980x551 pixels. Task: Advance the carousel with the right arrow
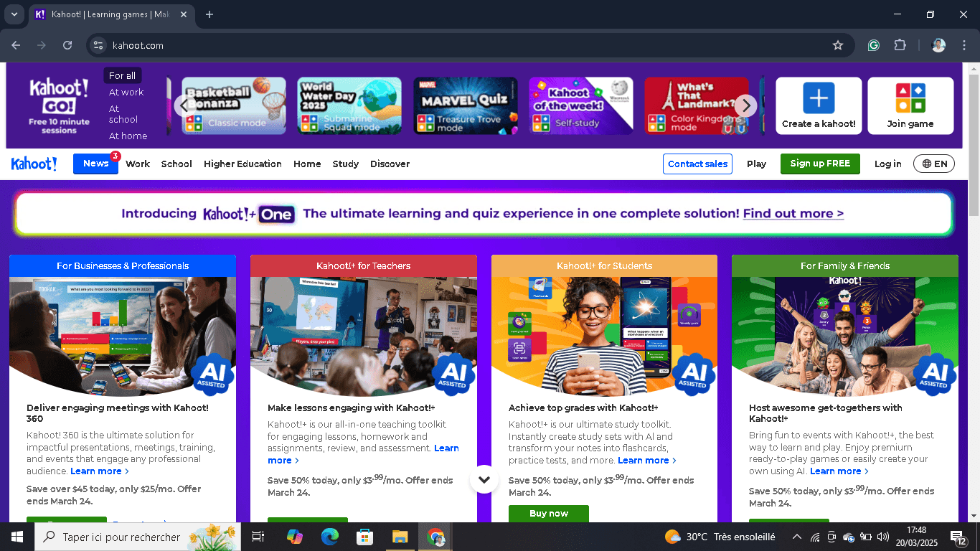pyautogui.click(x=745, y=105)
